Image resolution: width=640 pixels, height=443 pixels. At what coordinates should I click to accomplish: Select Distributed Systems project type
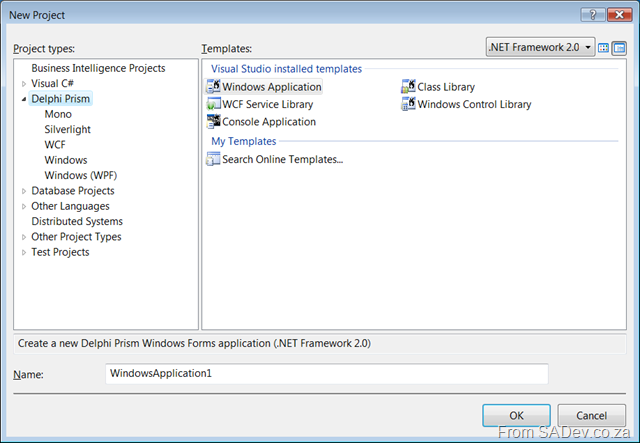77,221
